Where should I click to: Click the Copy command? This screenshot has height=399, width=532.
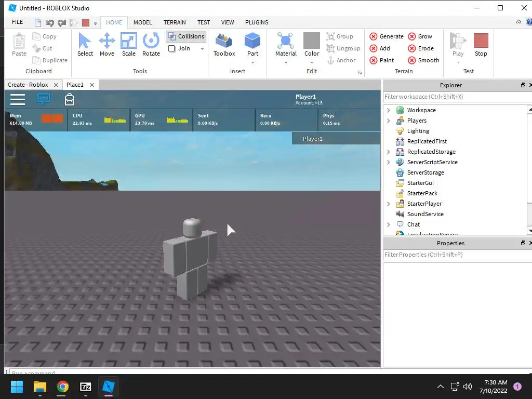45,36
